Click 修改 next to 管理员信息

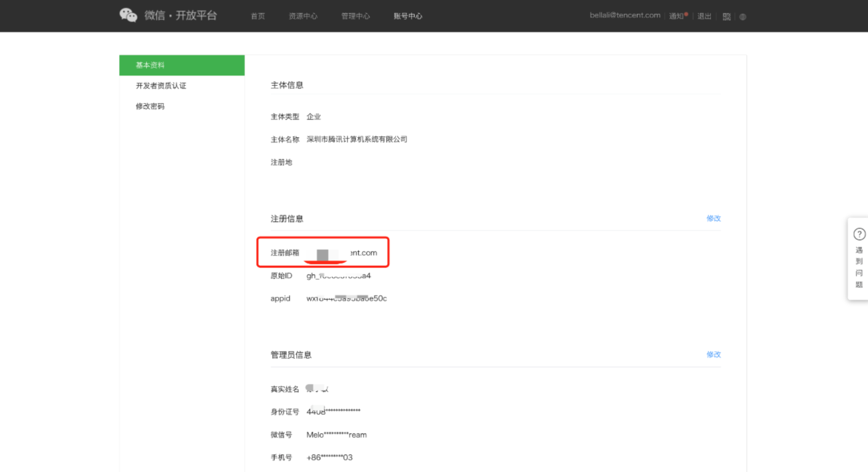tap(713, 355)
